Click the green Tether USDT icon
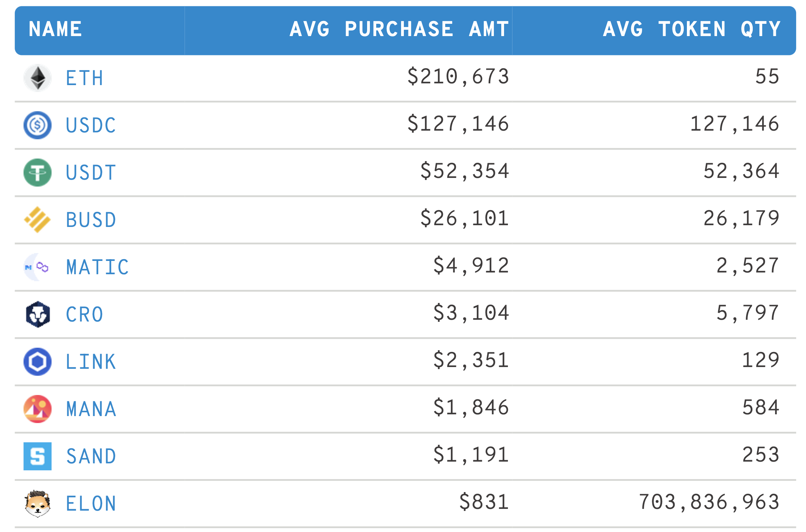The height and width of the screenshot is (532, 806). click(x=37, y=172)
